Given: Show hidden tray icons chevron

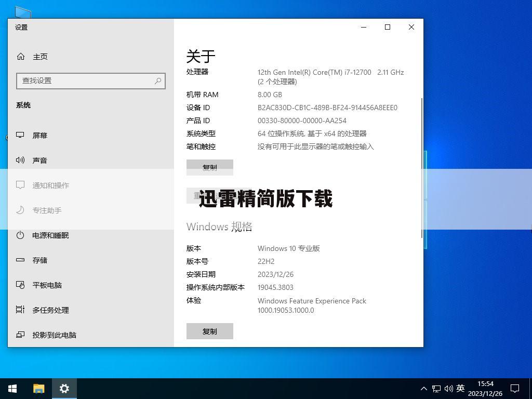Looking at the screenshot, I should pos(424,389).
